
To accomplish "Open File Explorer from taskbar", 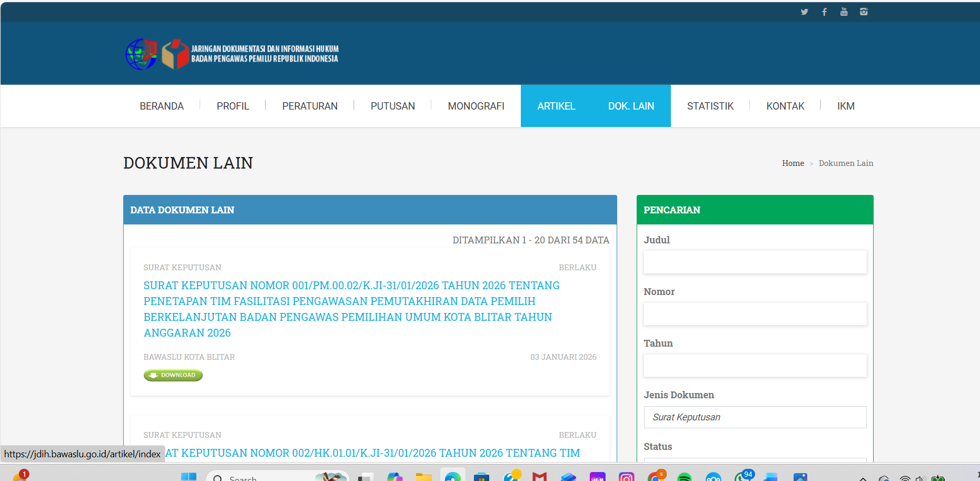I will pos(423,477).
